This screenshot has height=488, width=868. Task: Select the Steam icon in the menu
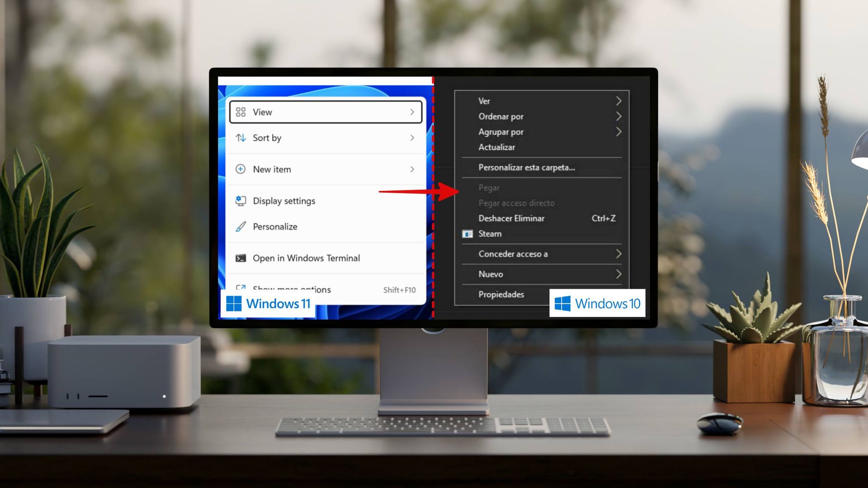point(468,234)
